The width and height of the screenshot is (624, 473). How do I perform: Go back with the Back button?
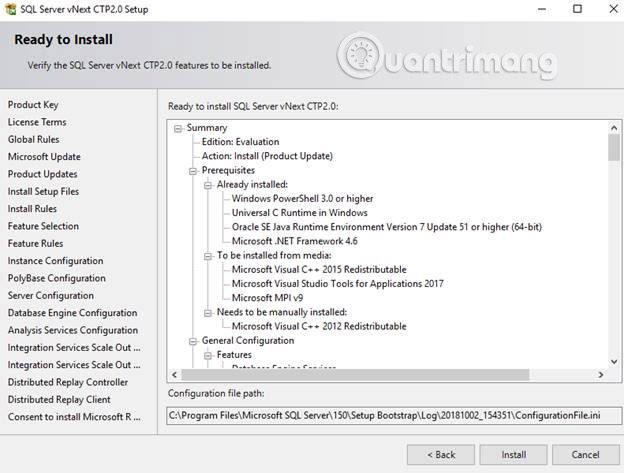click(x=441, y=455)
